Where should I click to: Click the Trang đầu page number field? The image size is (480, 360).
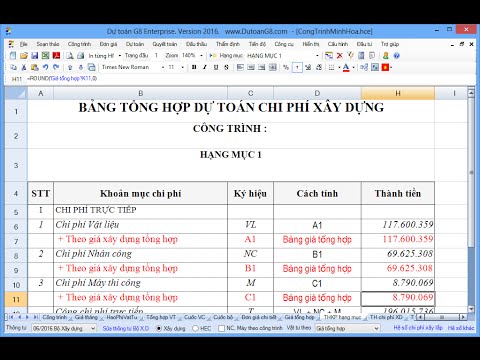click(x=156, y=56)
